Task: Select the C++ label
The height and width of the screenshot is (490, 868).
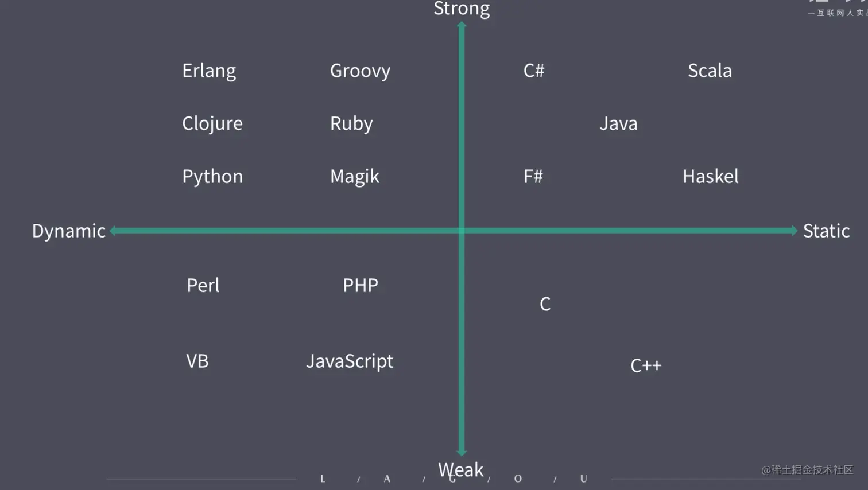Action: pos(646,365)
